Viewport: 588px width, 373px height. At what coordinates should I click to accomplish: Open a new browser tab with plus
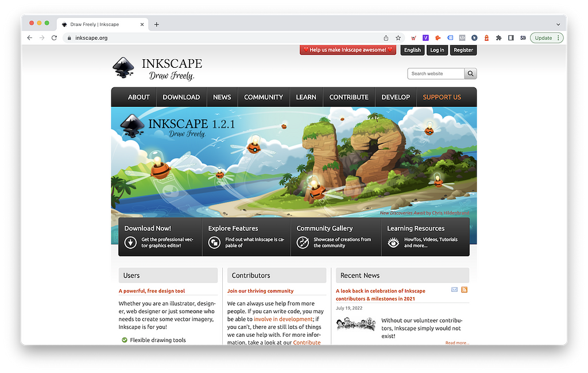click(156, 24)
